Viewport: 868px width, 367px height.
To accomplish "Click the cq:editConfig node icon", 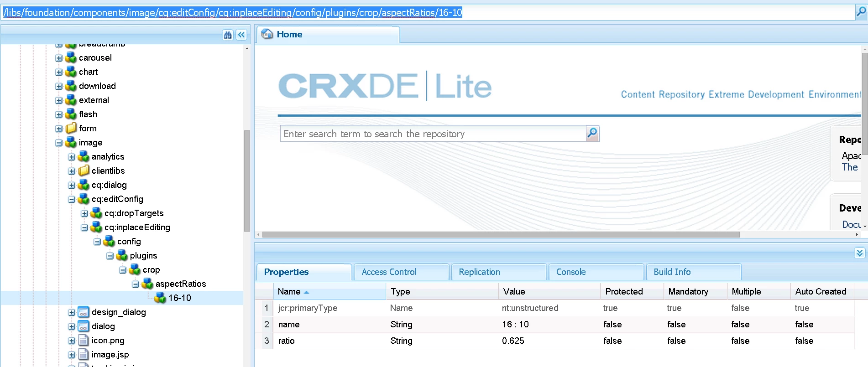I will point(84,199).
